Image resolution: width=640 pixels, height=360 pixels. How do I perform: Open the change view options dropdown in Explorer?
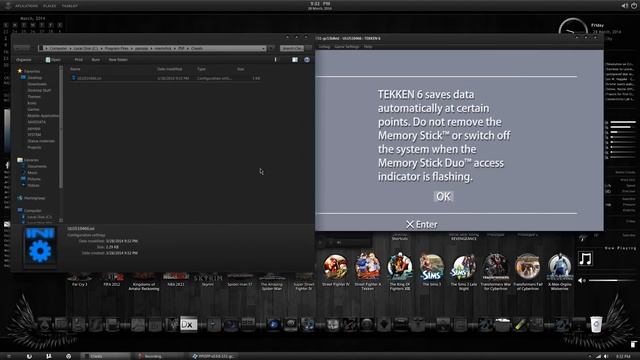(x=276, y=60)
